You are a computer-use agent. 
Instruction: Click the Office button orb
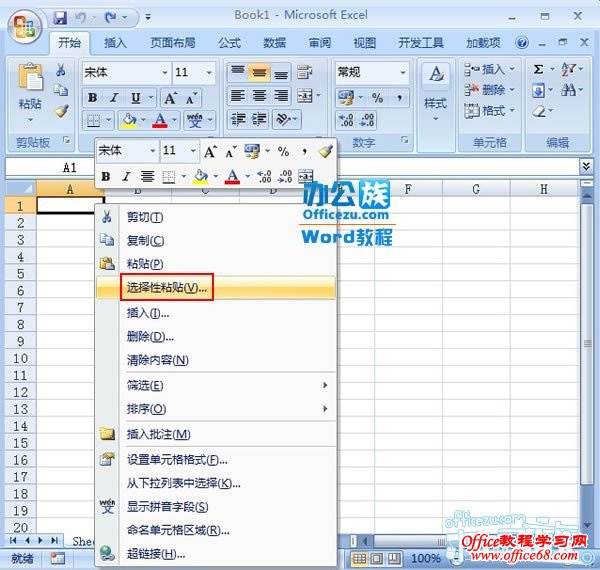[25, 26]
